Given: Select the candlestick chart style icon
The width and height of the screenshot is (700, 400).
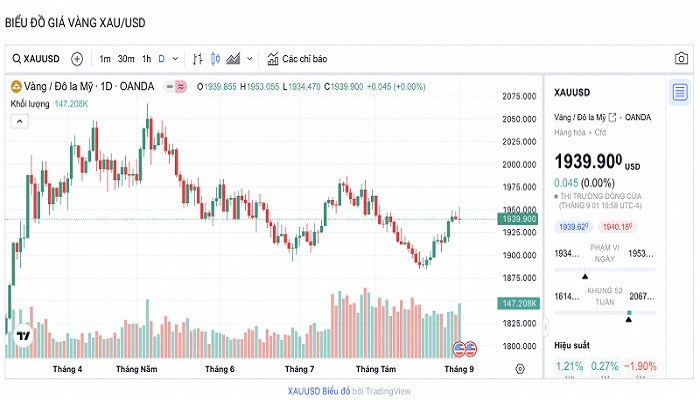Looking at the screenshot, I should tap(216, 59).
